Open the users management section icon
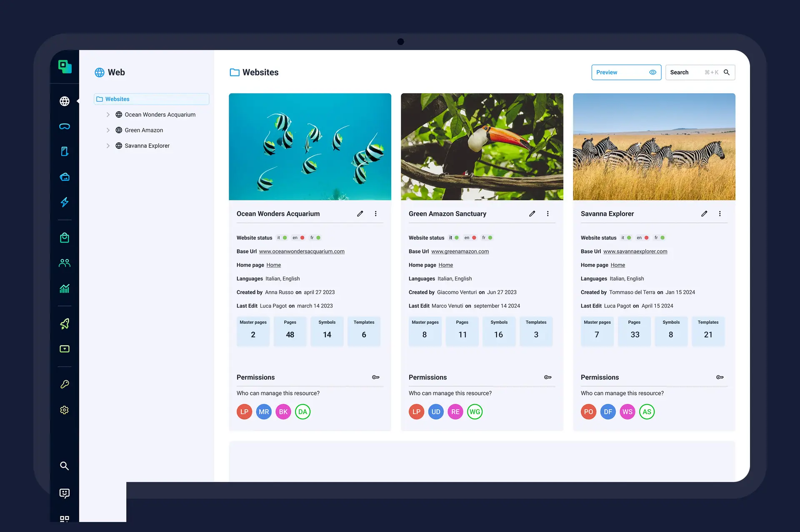Screen dimensions: 800x532 coord(65,263)
